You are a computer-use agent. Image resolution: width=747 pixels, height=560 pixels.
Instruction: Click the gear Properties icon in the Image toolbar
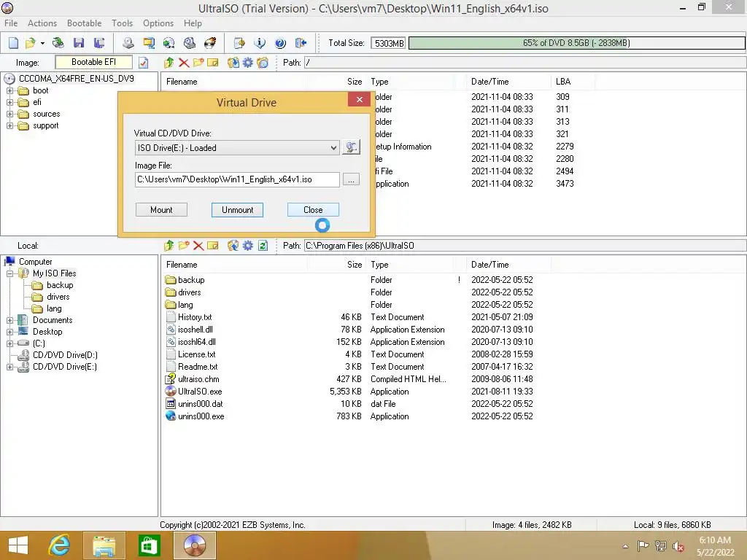pos(248,63)
